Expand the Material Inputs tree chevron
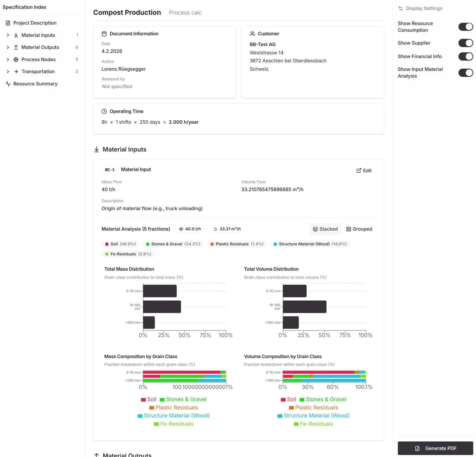 [x=8, y=35]
